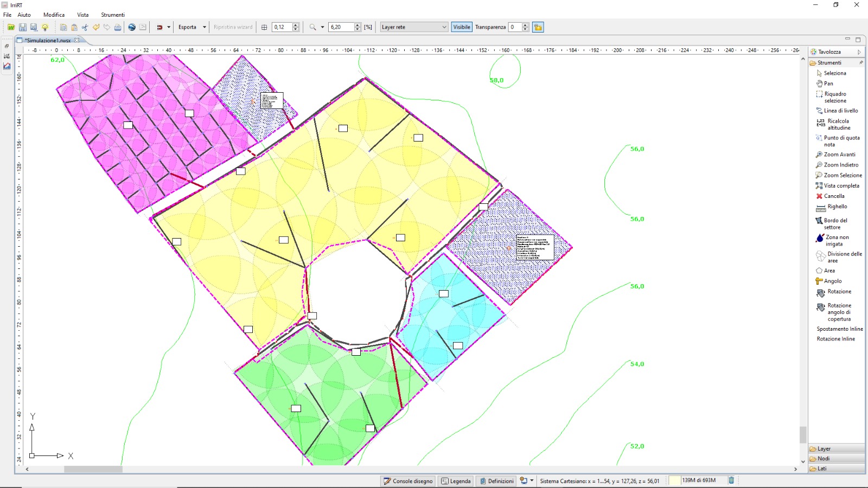Increase the Transparenza spinner value
The width and height of the screenshot is (868, 488).
coord(525,25)
